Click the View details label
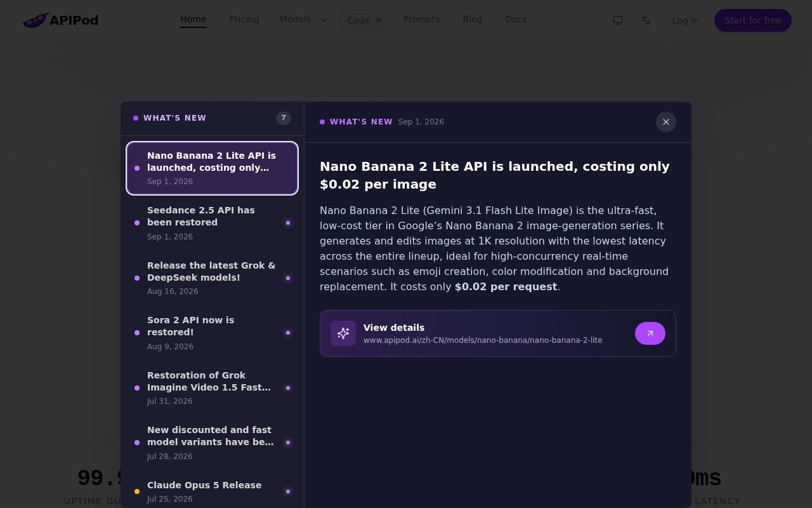812x508 pixels. [394, 328]
